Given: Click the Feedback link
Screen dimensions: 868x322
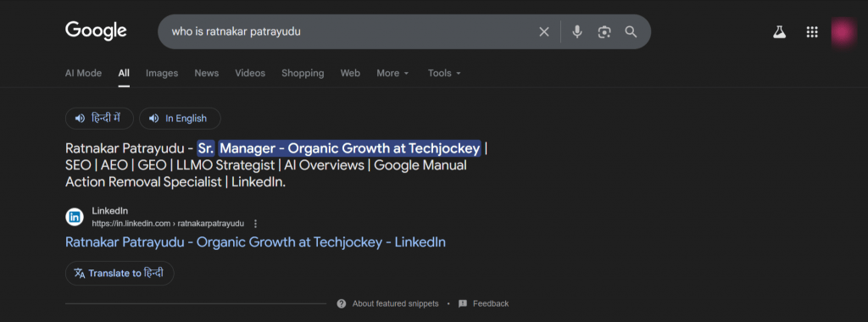Looking at the screenshot, I should (x=491, y=303).
